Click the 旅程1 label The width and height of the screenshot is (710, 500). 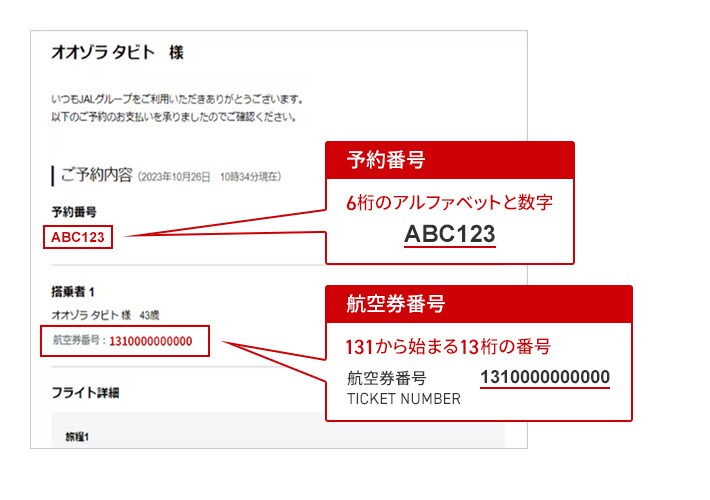[x=77, y=437]
